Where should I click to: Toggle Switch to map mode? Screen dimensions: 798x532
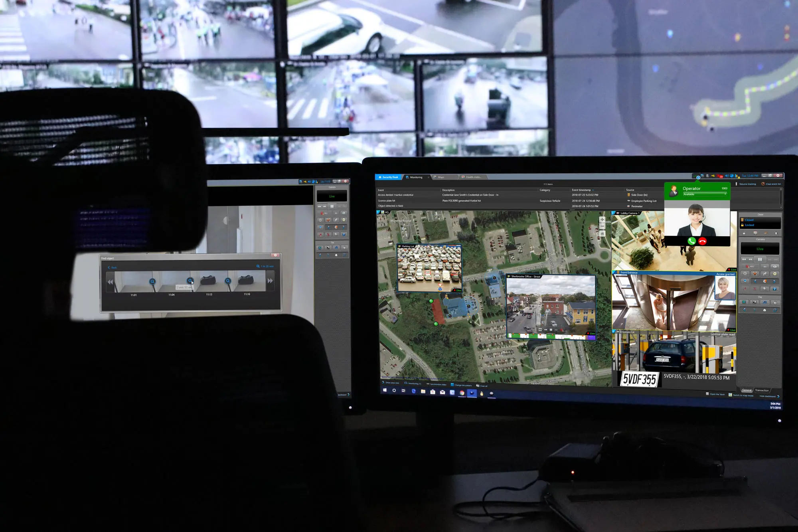741,396
